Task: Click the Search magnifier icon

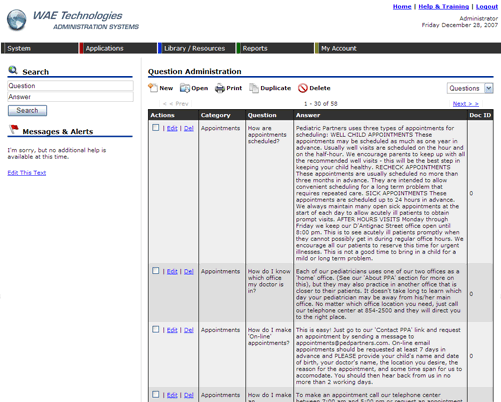Action: (x=13, y=70)
